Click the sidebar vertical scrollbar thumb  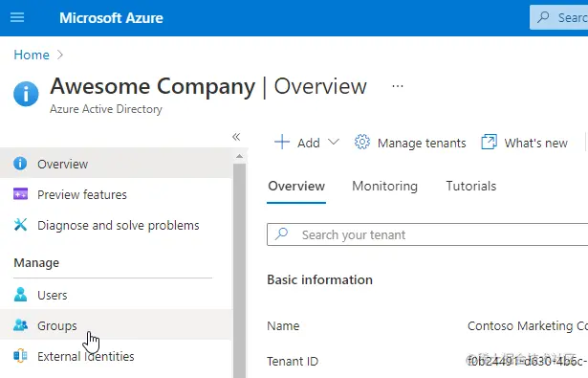pos(240,270)
